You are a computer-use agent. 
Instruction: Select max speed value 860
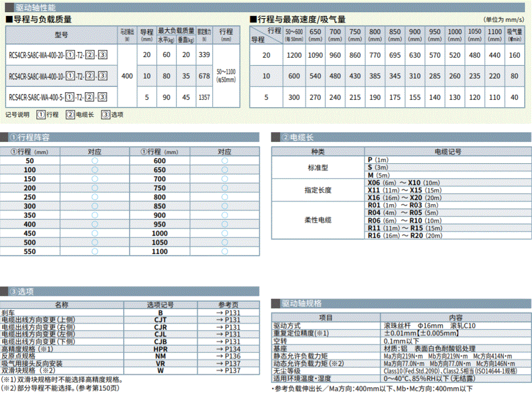click(x=355, y=55)
